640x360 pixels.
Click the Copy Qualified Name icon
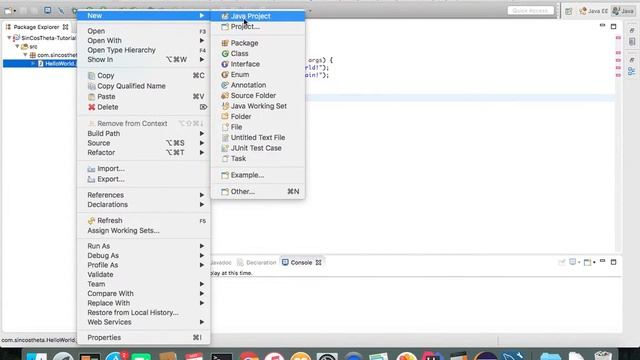[x=91, y=86]
